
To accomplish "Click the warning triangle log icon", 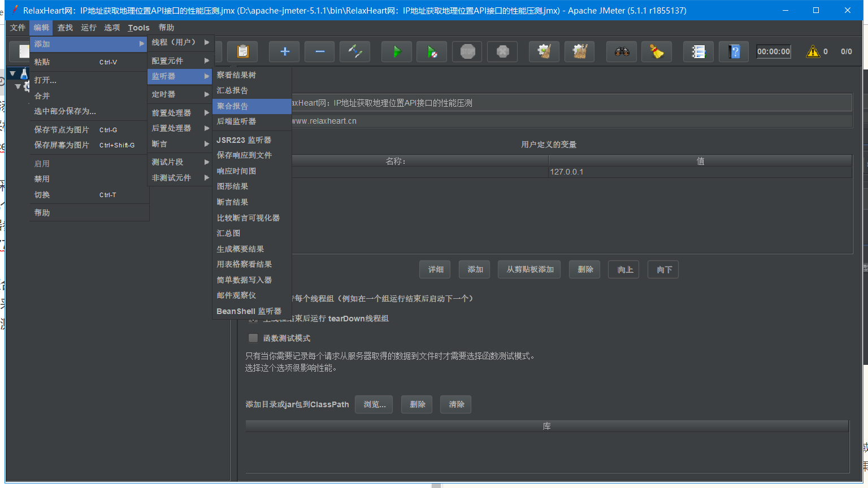I will pyautogui.click(x=813, y=51).
